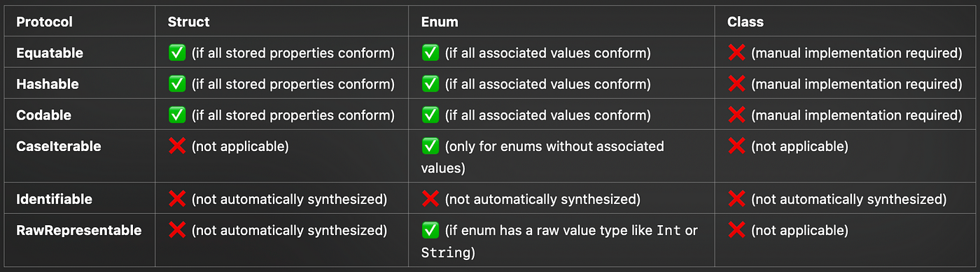
Task: Click the CaseIterable row label
Action: pyautogui.click(x=59, y=146)
